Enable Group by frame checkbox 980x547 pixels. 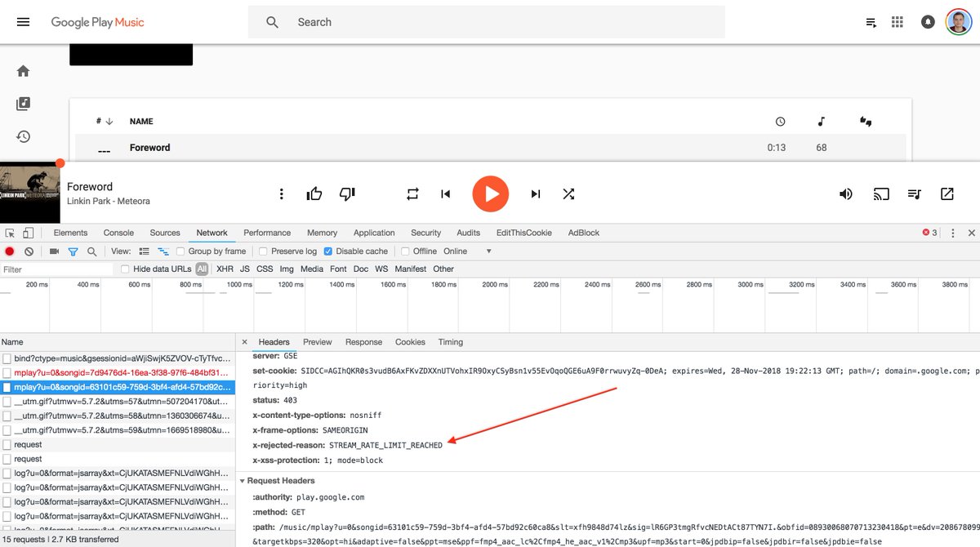pos(180,251)
